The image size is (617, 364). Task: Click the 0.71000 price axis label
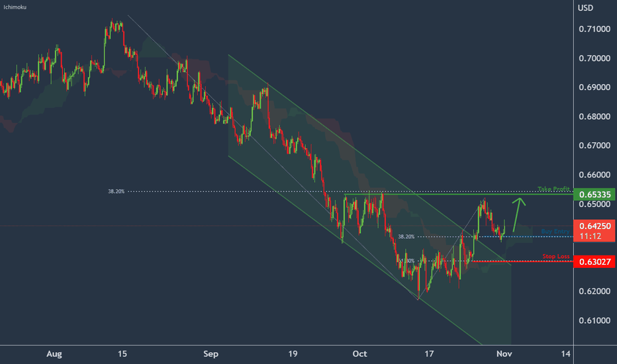pyautogui.click(x=594, y=29)
